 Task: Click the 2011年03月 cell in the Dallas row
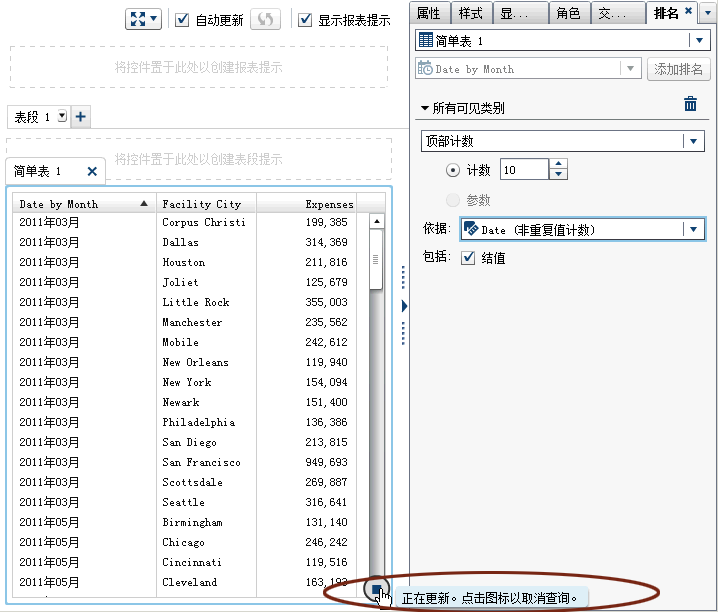click(x=49, y=243)
